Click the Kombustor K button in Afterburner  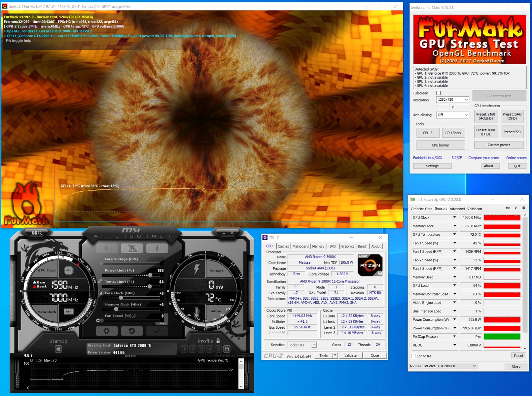click(x=106, y=248)
